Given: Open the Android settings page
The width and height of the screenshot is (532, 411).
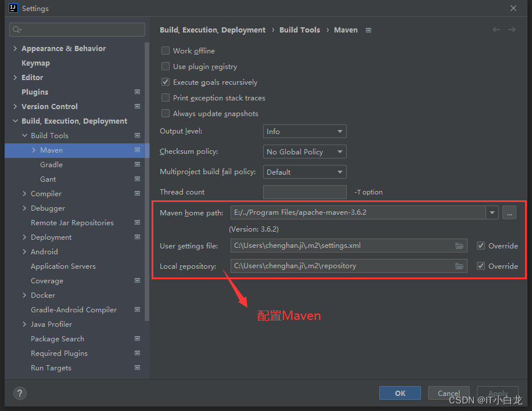Looking at the screenshot, I should [x=44, y=251].
